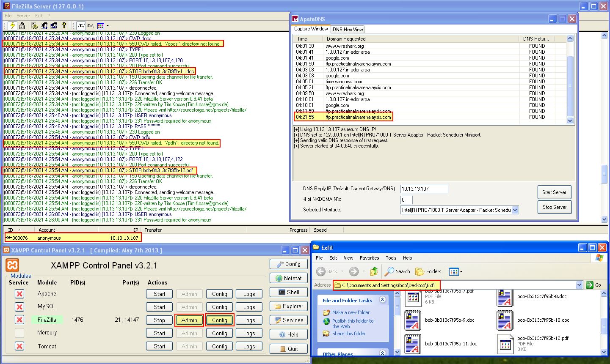Click the yellow question-mark help icon in FileZilla
This screenshot has height=364, width=610.
pos(64,26)
